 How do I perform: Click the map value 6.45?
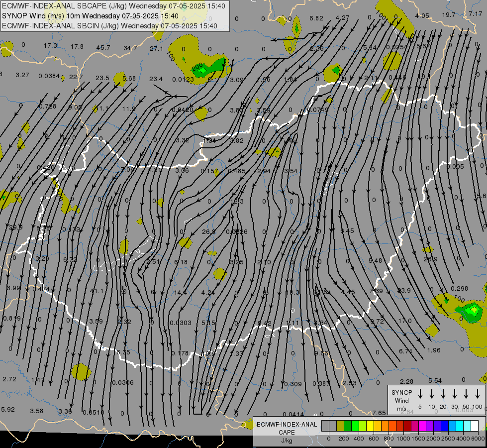(347, 230)
